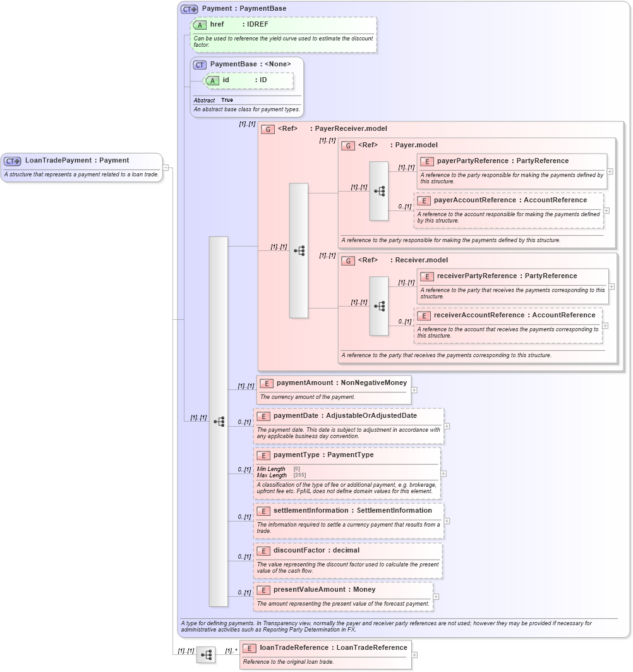Click the G icon on Receiver.model group

coord(347,260)
